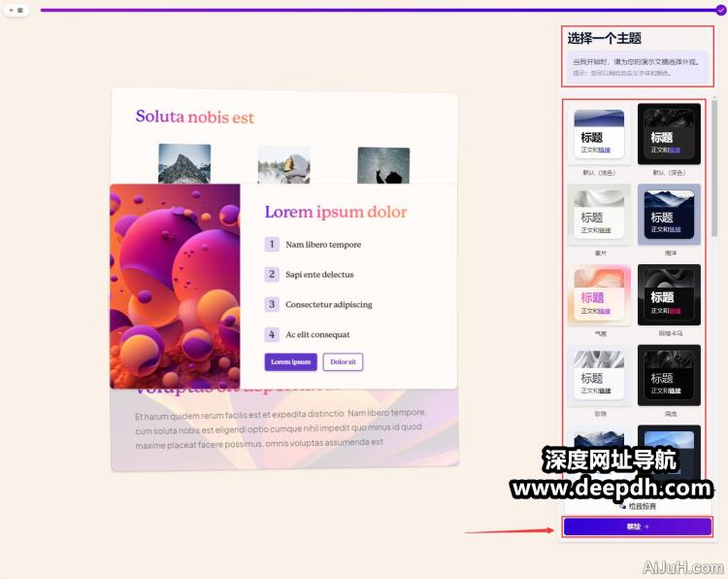Select the Default (Light) theme thumbnail

[x=599, y=135]
